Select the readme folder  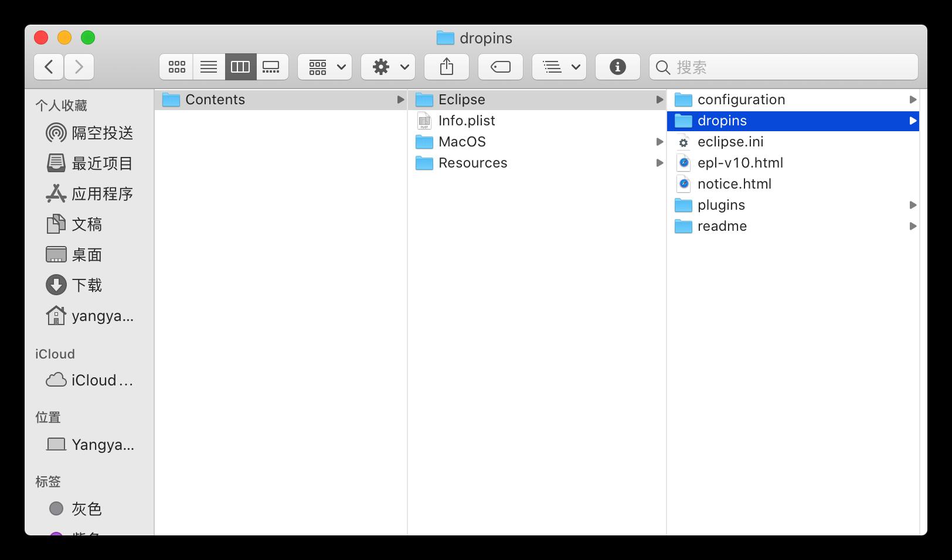(793, 226)
